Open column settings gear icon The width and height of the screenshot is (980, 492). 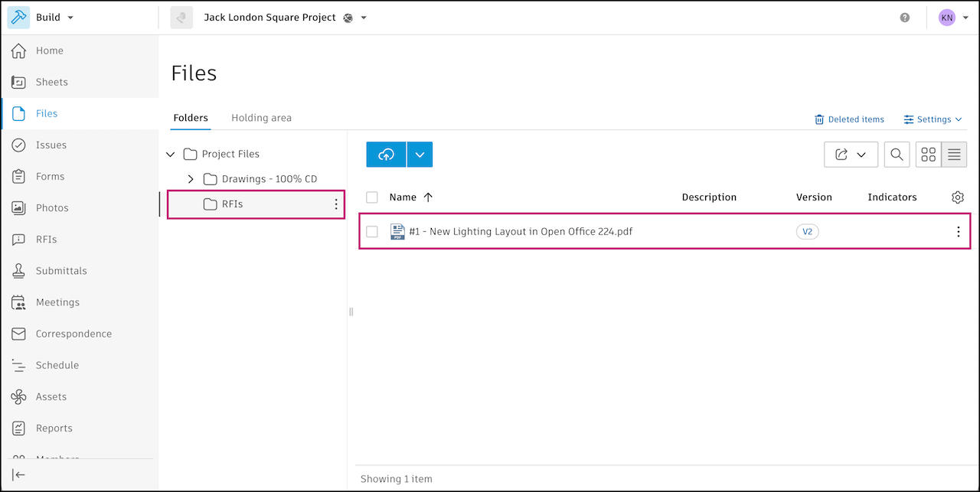click(x=958, y=197)
